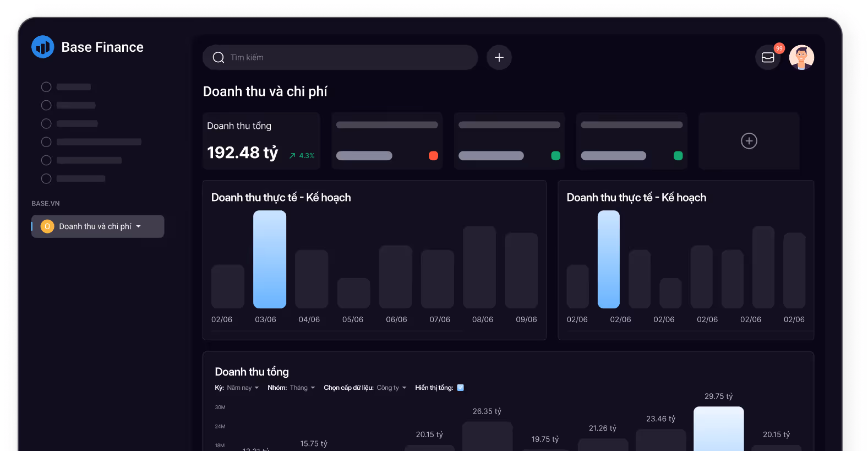
Task: Toggle the Hiển thị tổng checkbox
Action: [x=461, y=388]
